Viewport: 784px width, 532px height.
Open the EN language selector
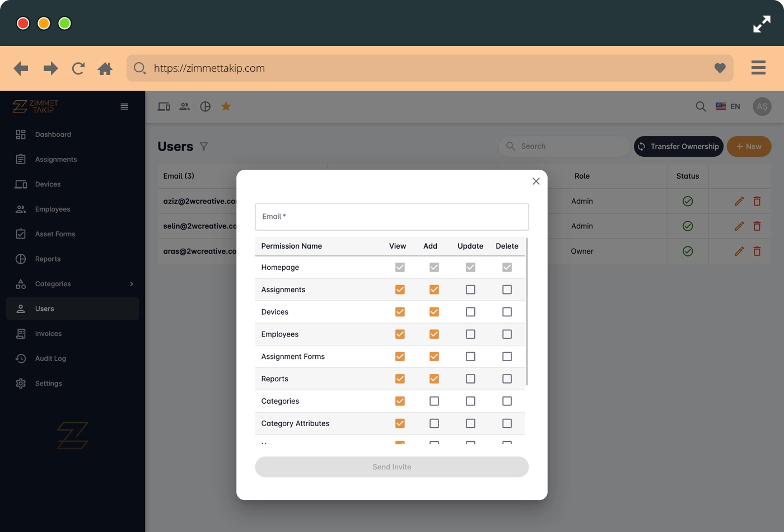[728, 106]
